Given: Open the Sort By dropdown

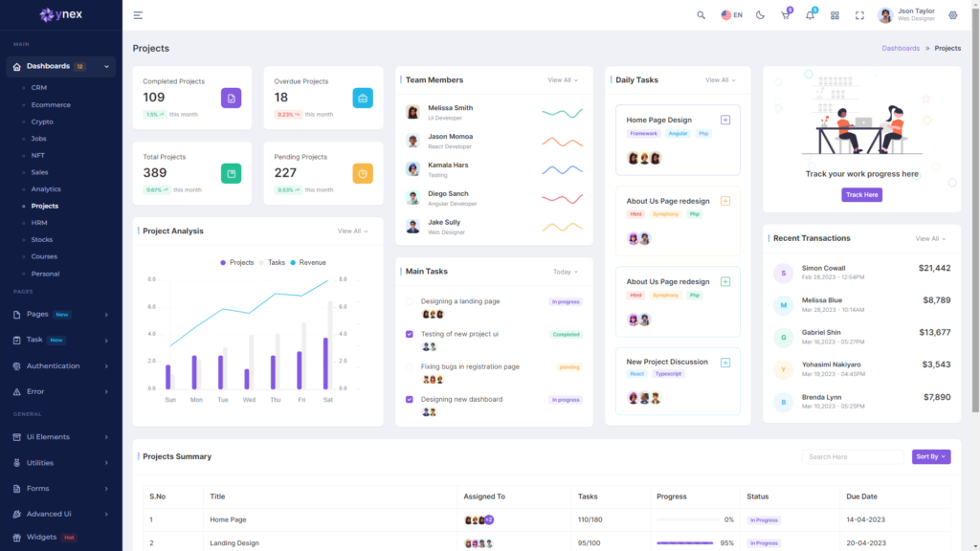Looking at the screenshot, I should coord(930,457).
